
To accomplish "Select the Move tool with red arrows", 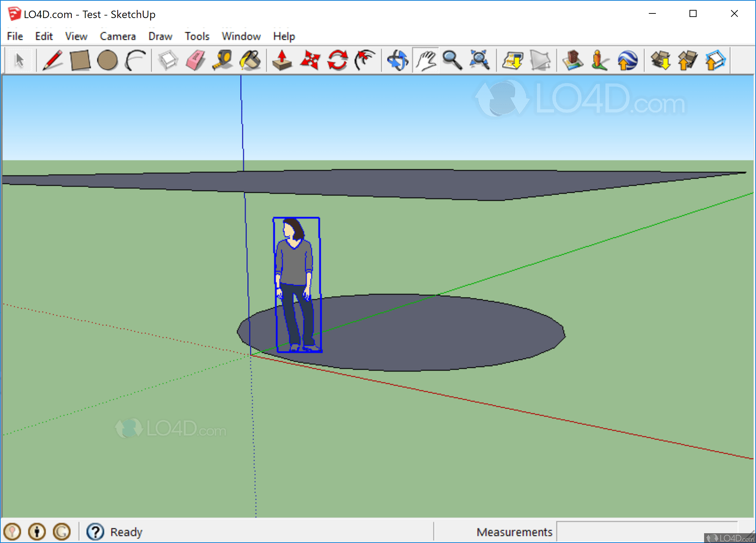I will coord(310,60).
